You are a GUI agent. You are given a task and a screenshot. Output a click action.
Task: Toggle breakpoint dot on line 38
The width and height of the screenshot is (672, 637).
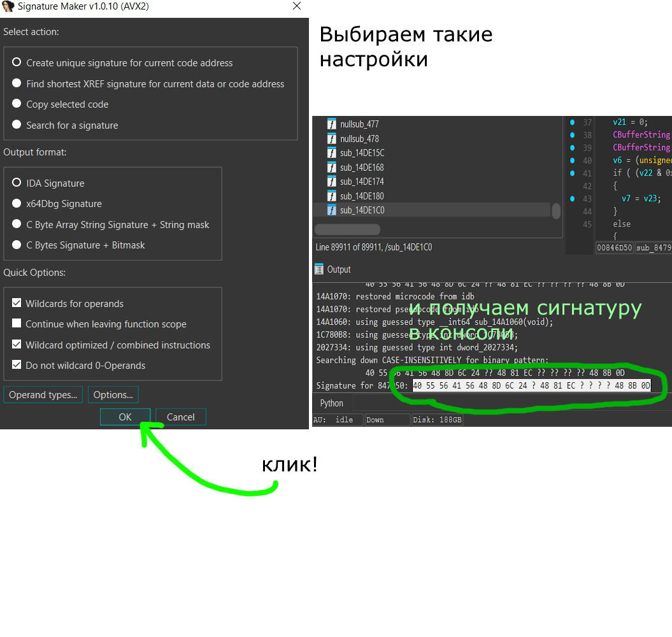click(572, 135)
